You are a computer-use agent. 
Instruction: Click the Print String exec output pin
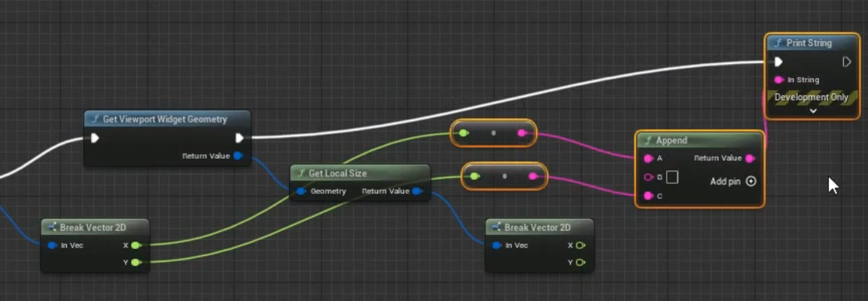(x=846, y=62)
